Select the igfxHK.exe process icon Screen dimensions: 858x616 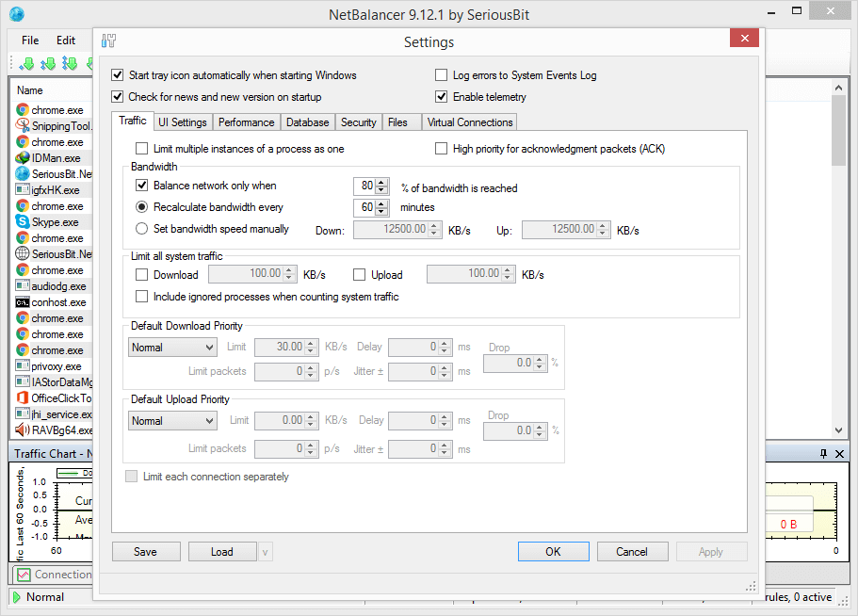23,190
